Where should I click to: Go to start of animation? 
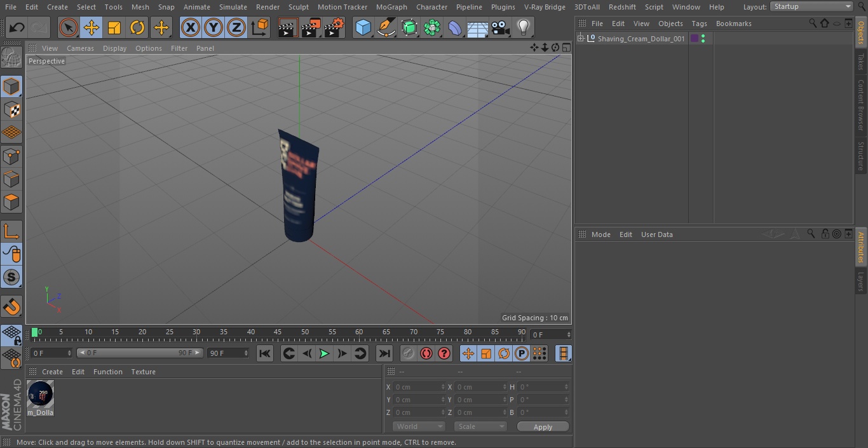(265, 353)
